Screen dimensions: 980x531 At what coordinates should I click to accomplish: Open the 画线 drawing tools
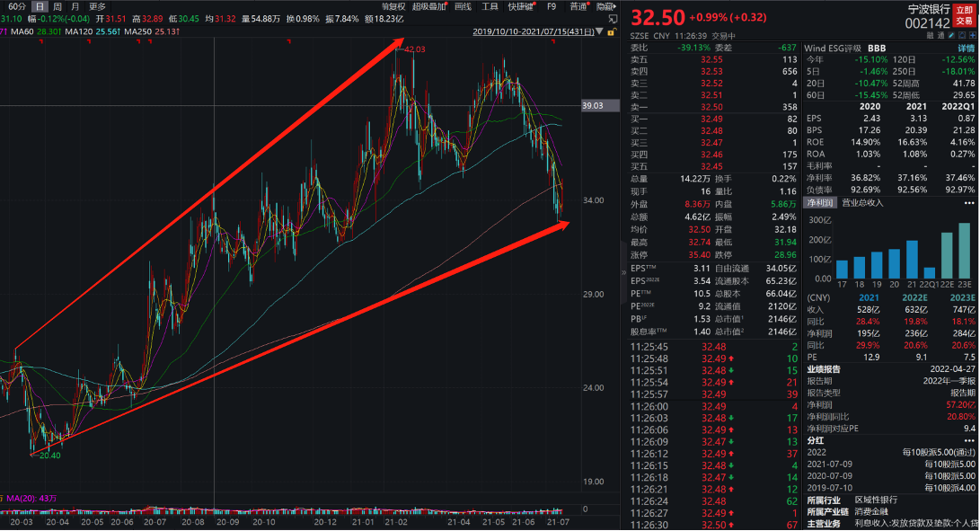[x=463, y=6]
